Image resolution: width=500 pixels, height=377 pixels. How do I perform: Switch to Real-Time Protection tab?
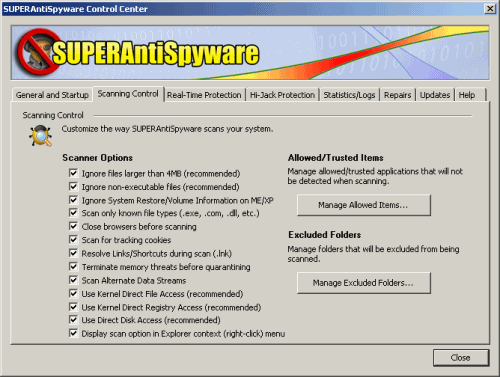pos(204,95)
